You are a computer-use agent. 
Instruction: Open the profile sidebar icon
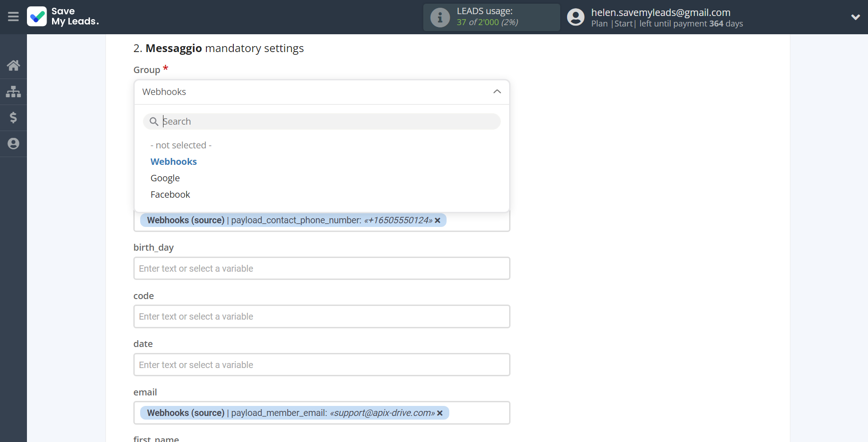[13, 143]
